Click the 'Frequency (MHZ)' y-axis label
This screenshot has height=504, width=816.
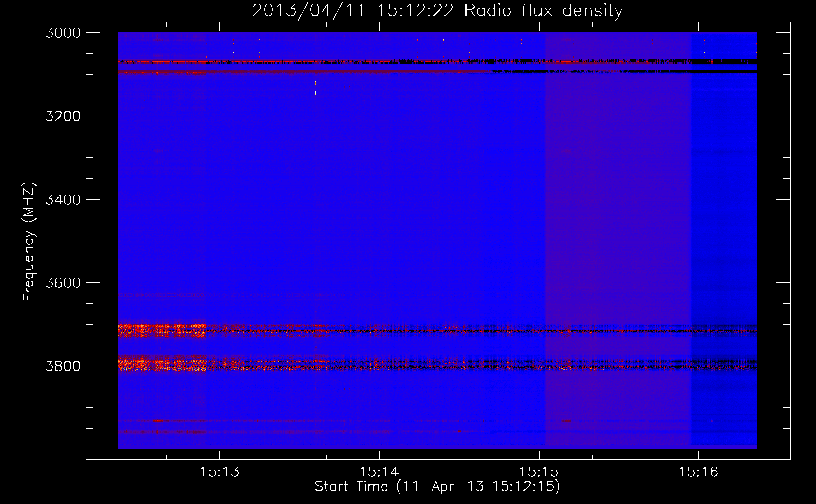coord(29,241)
